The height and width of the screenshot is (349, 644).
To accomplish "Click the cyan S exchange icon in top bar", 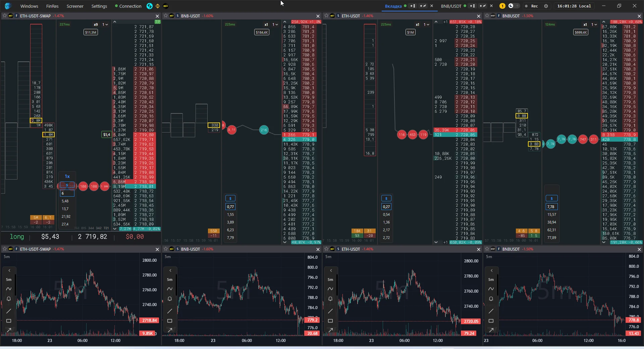I will 150,6.
